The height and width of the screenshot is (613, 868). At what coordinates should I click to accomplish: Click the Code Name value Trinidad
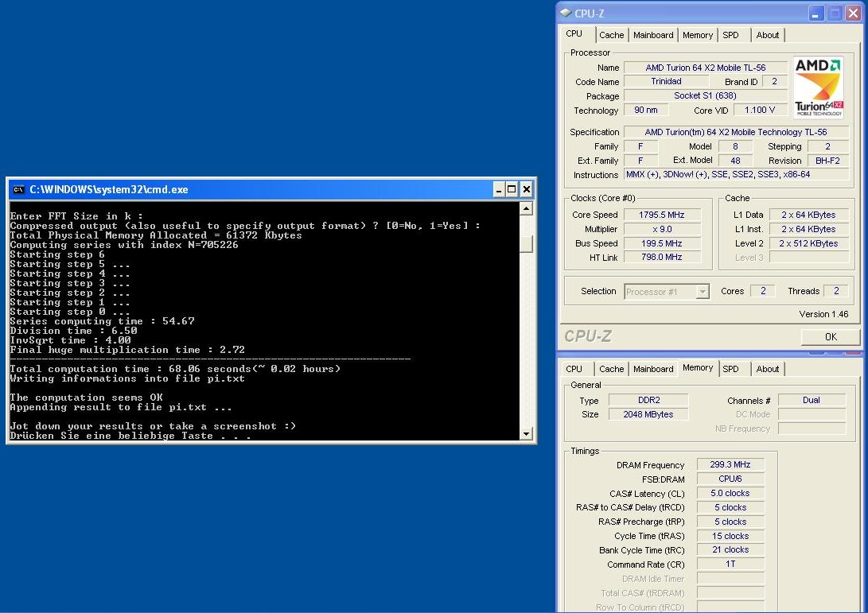pos(666,81)
